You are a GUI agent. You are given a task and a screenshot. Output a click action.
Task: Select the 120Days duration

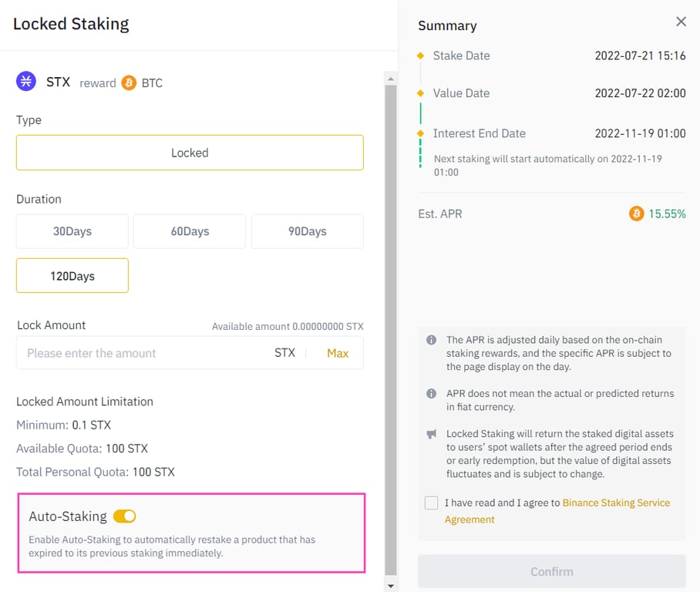[x=72, y=275]
